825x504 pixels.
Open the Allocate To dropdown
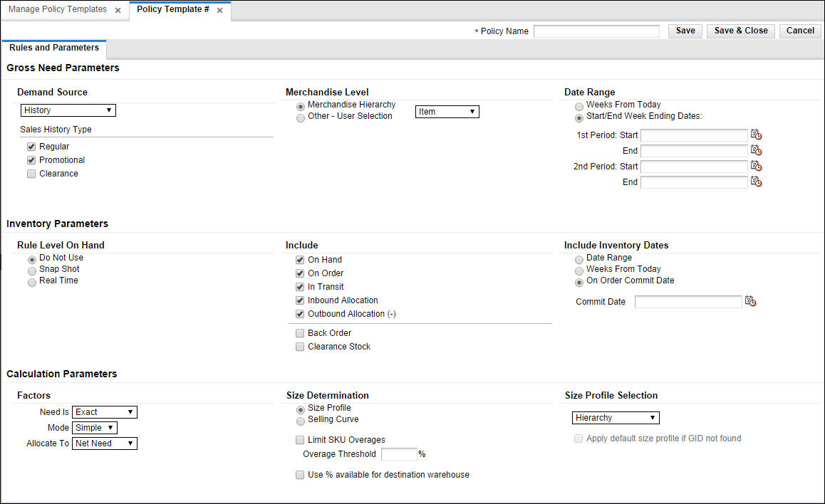point(104,443)
